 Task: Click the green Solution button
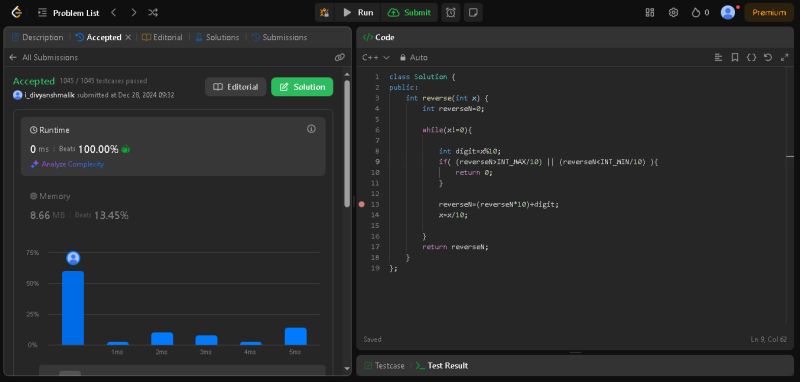coord(302,87)
